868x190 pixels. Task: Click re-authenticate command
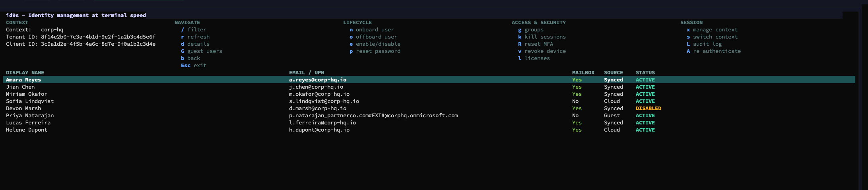[714, 51]
